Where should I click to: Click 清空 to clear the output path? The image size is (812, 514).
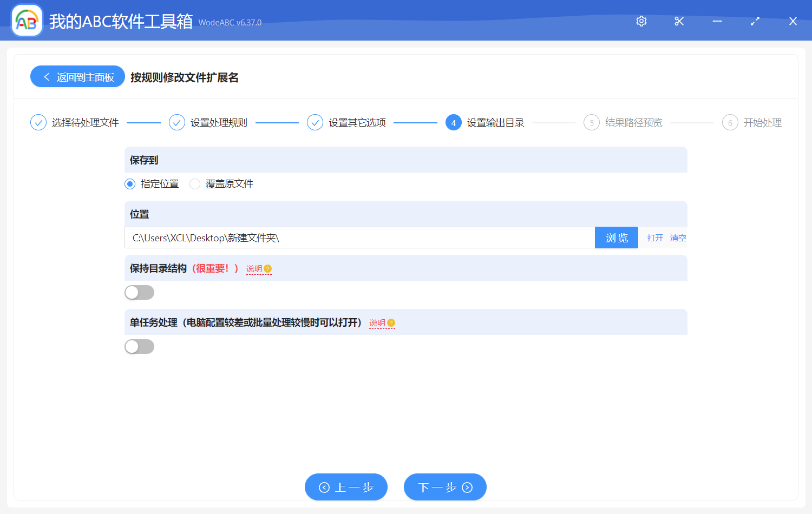[678, 238]
